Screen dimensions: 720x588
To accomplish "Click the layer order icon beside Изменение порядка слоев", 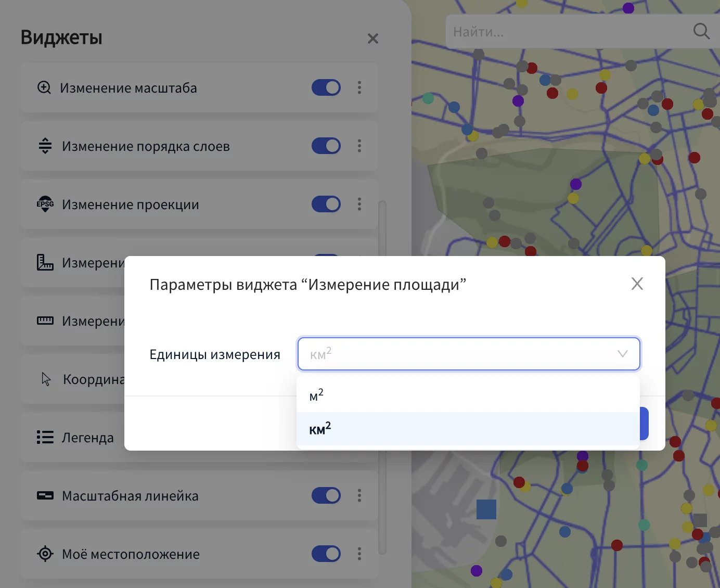I will pos(45,146).
